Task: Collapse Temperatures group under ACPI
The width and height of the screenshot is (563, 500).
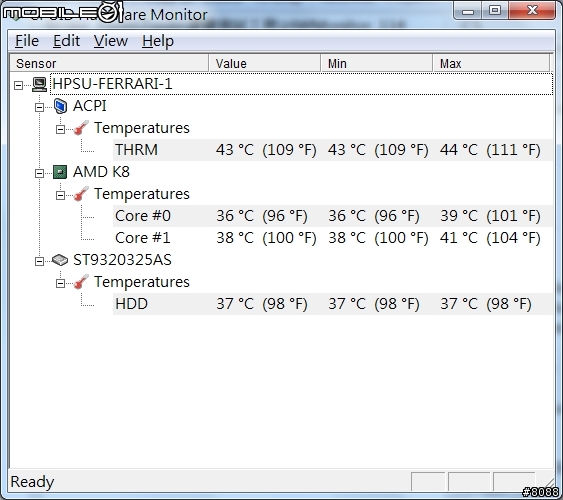Action: pos(60,129)
